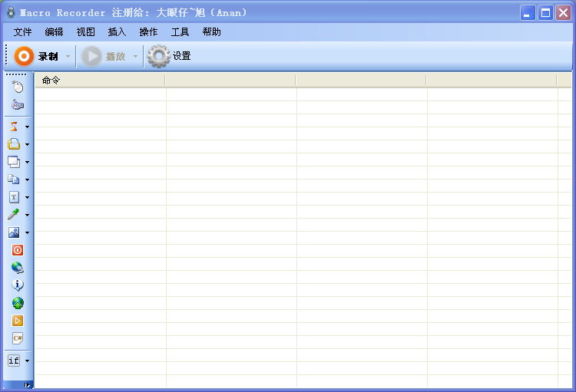Screen dimensions: 576x392
Task: Start recording with the 录制 button
Action: [36, 56]
